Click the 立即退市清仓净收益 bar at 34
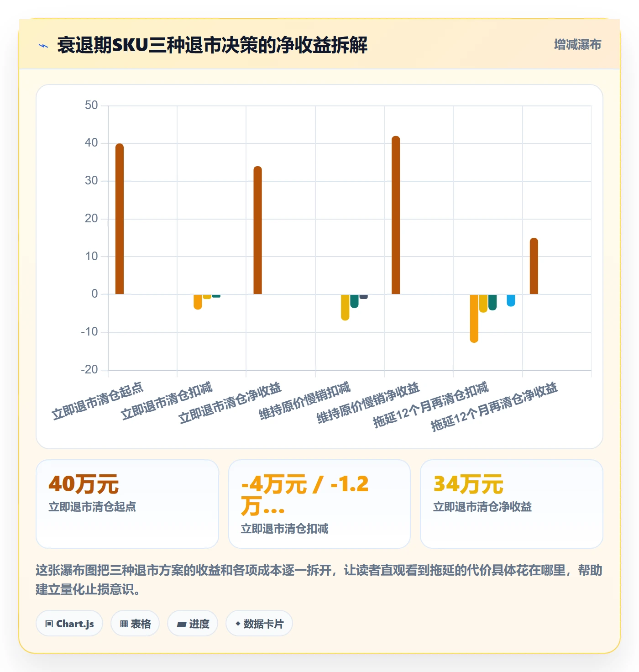 [x=258, y=230]
